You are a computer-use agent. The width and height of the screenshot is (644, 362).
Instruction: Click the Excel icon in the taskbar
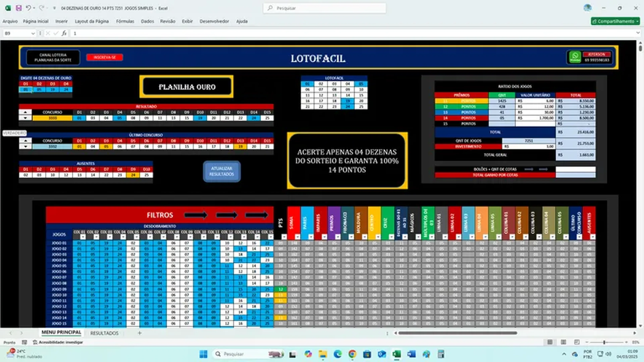[x=396, y=354]
